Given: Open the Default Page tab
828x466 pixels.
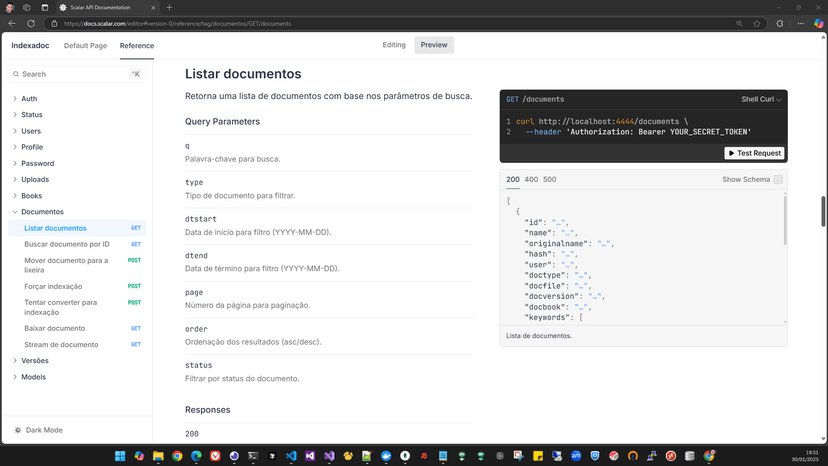Looking at the screenshot, I should point(86,45).
